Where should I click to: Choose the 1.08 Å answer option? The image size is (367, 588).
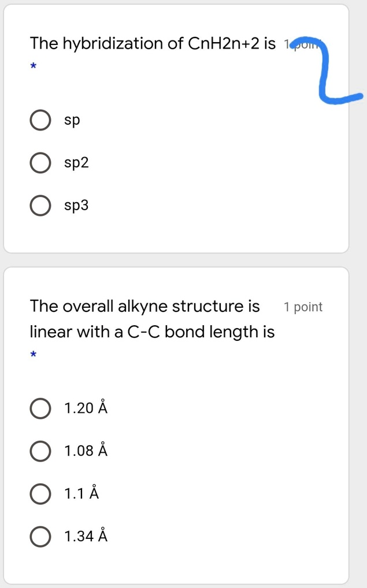coord(40,451)
